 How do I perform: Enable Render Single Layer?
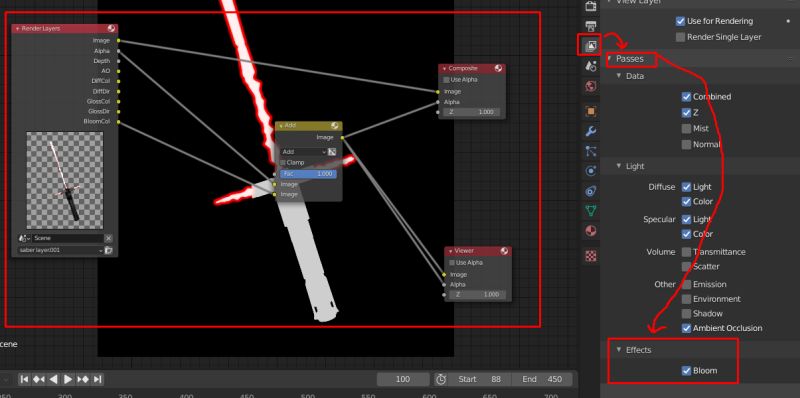680,37
